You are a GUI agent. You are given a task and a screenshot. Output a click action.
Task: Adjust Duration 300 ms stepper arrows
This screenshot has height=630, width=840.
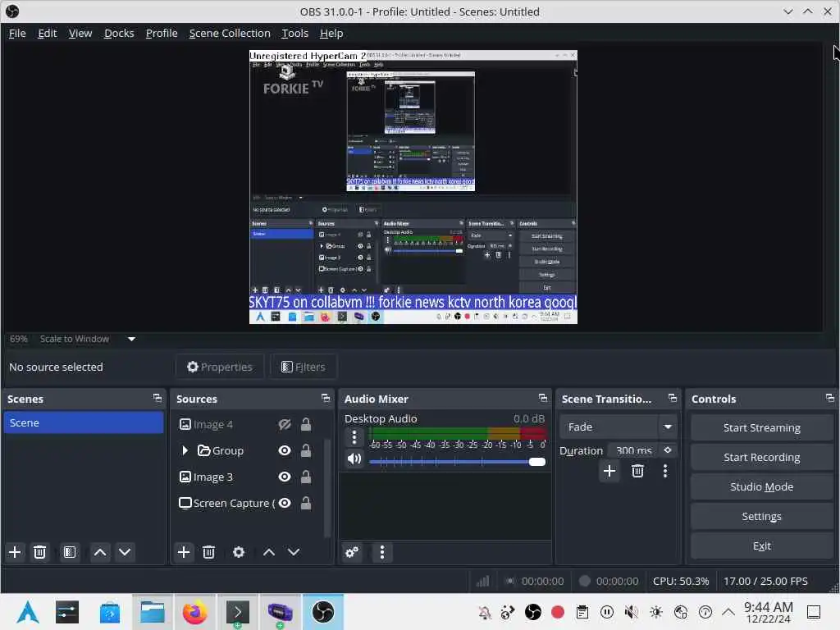click(x=668, y=450)
